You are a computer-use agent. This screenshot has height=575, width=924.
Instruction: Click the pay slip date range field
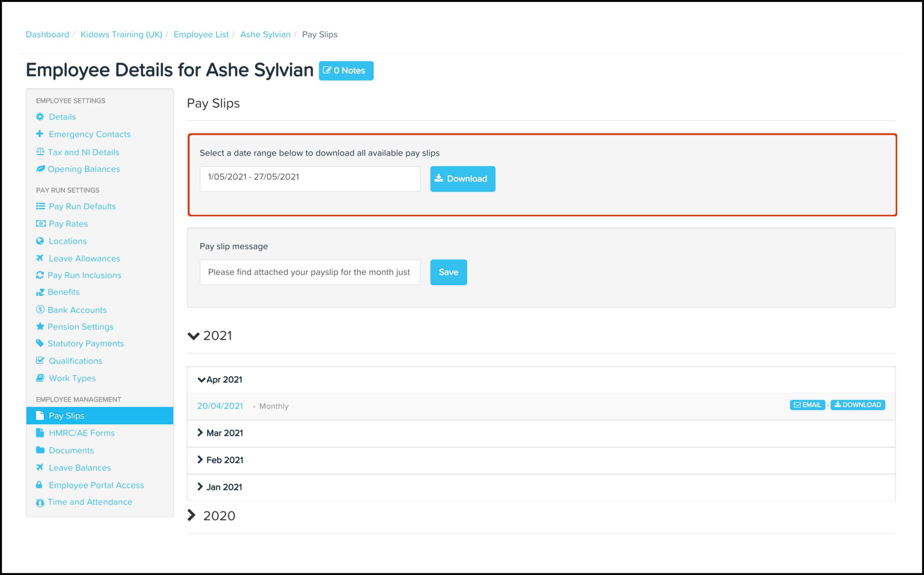click(310, 179)
